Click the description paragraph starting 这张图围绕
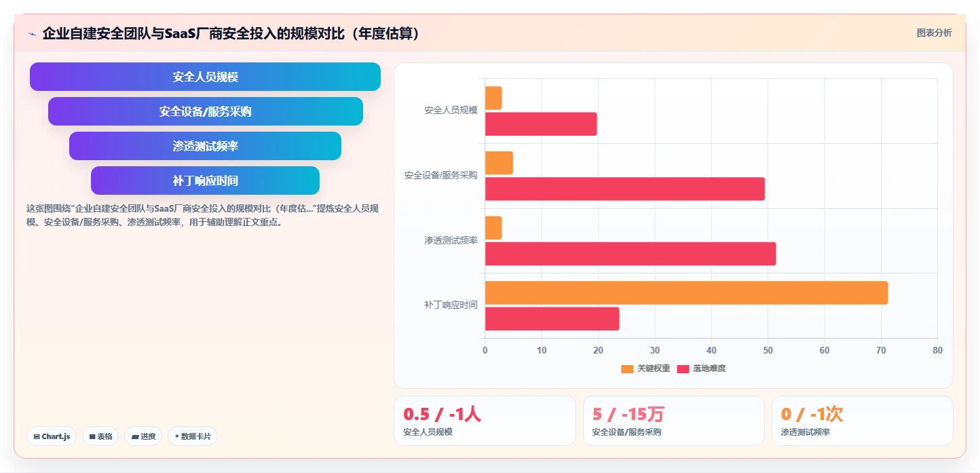This screenshot has width=980, height=473. point(202,215)
